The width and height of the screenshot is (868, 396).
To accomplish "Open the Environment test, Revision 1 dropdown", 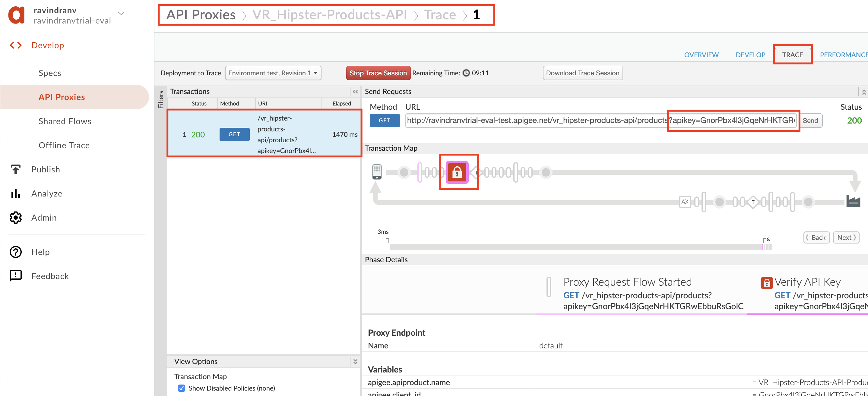I will pos(273,73).
